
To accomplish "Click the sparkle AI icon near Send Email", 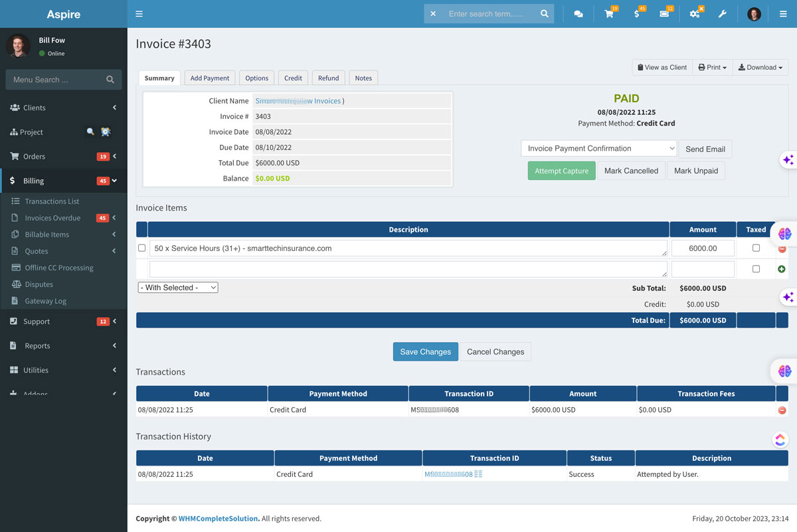I will [x=788, y=160].
